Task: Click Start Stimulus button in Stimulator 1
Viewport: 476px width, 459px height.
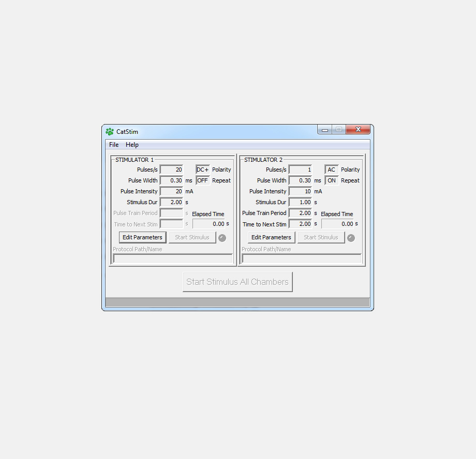Action: [192, 237]
